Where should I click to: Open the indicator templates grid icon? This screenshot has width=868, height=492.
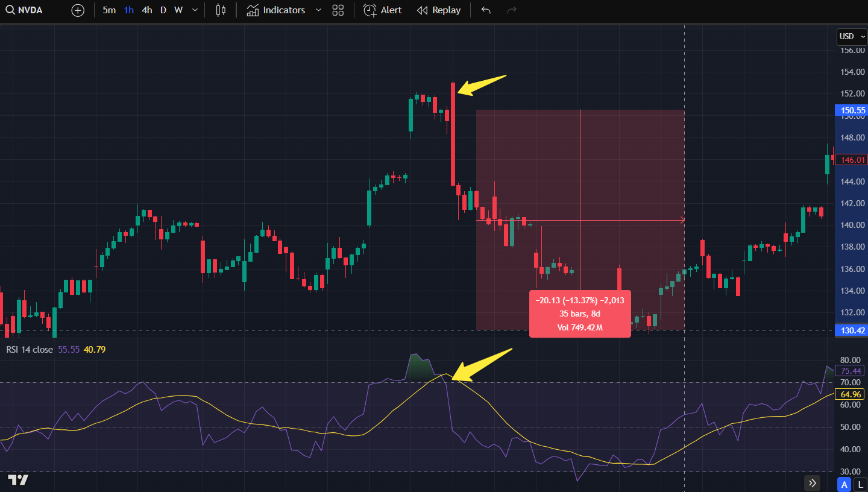pyautogui.click(x=338, y=10)
